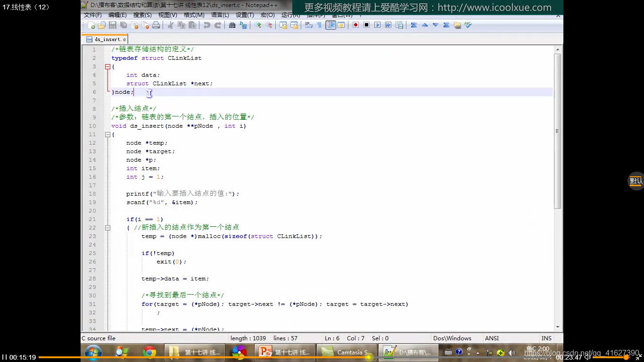Viewport: 644px width, 362px height.
Task: Open the 第十七讲 folder taskbar item
Action: [x=195, y=352]
